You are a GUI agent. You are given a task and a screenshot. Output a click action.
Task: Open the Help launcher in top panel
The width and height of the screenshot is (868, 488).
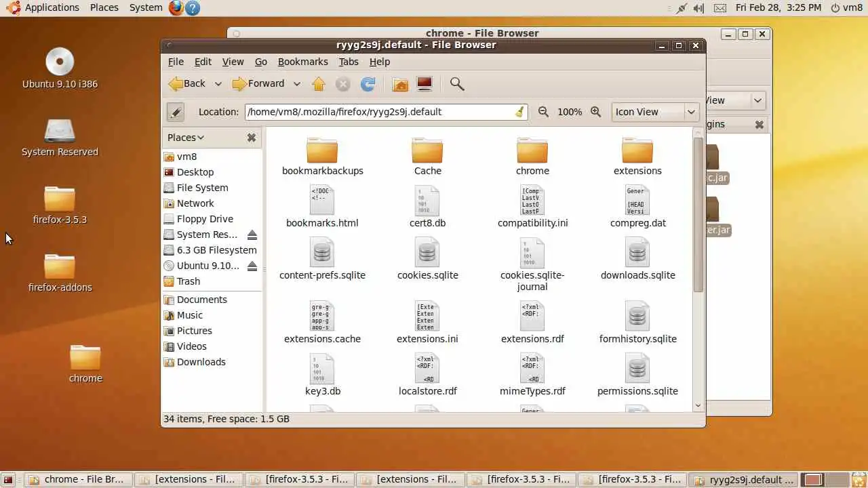pyautogui.click(x=193, y=8)
